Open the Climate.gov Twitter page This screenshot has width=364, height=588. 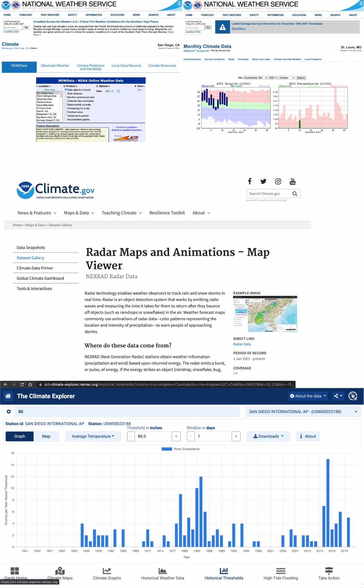[x=263, y=181]
